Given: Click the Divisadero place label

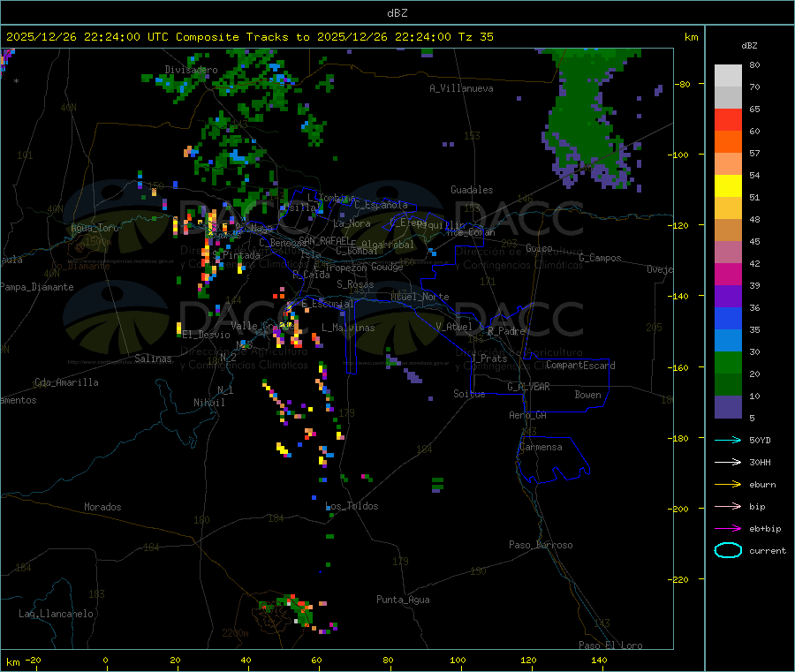Looking at the screenshot, I should pyautogui.click(x=191, y=70).
